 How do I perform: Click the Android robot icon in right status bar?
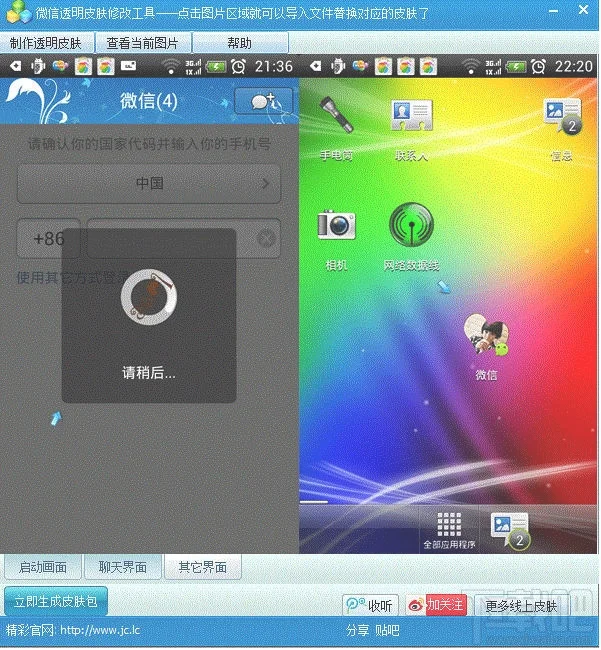(x=338, y=66)
